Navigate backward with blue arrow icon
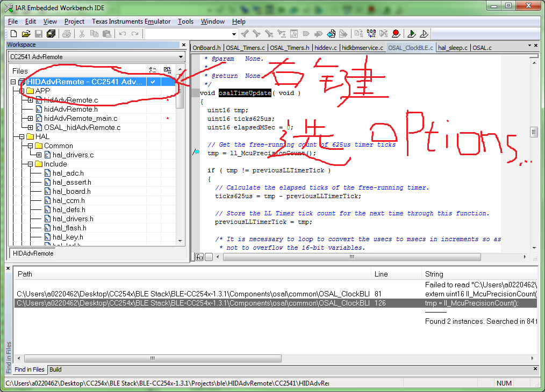 pos(331,34)
